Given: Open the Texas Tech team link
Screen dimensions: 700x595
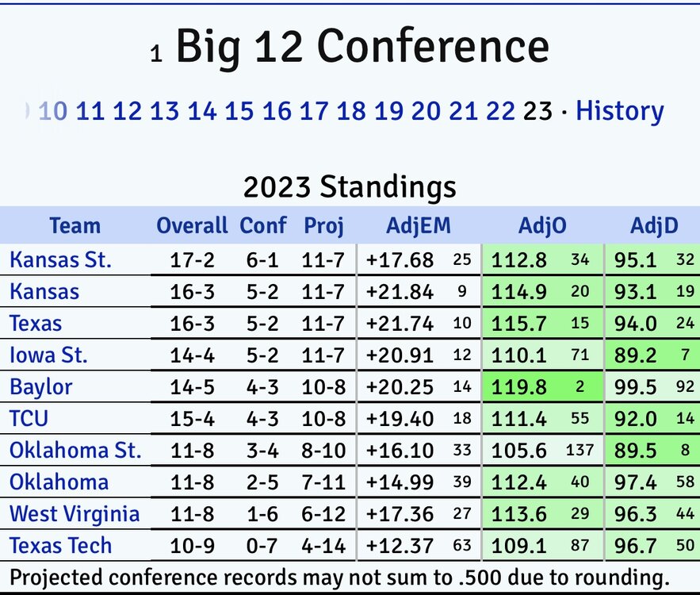Looking at the screenshot, I should [x=60, y=545].
